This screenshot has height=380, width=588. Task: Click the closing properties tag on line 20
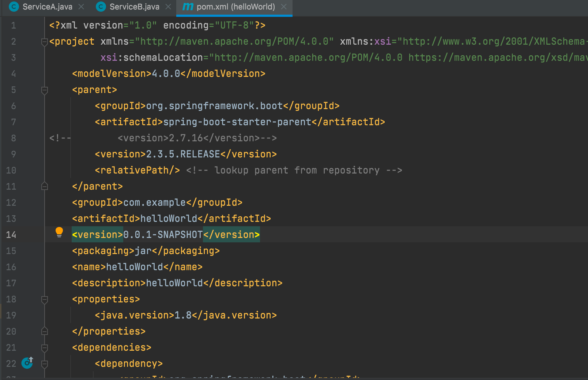pos(109,332)
